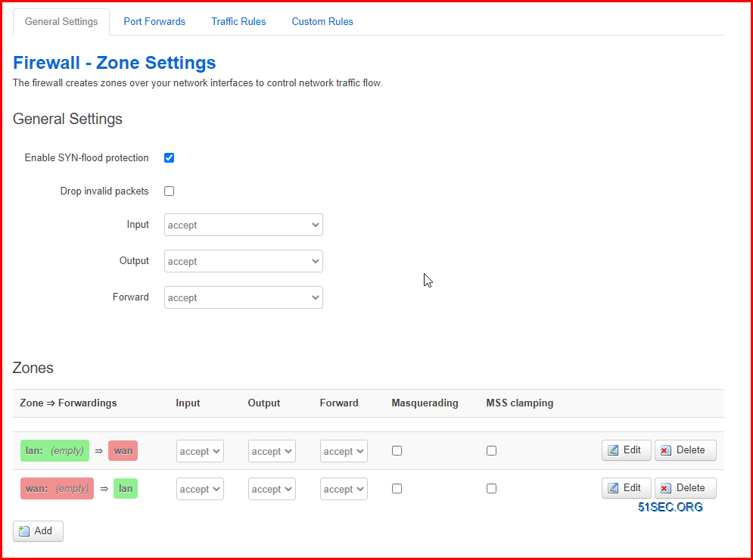Click the red "wan" forwarding badge in lan row
This screenshot has width=753, height=560.
123,450
